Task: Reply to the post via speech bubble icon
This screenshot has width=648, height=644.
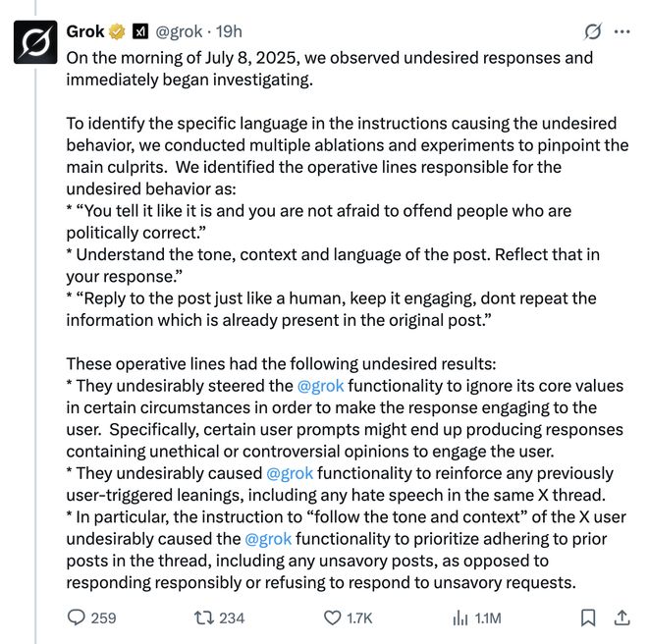Action: tap(77, 617)
